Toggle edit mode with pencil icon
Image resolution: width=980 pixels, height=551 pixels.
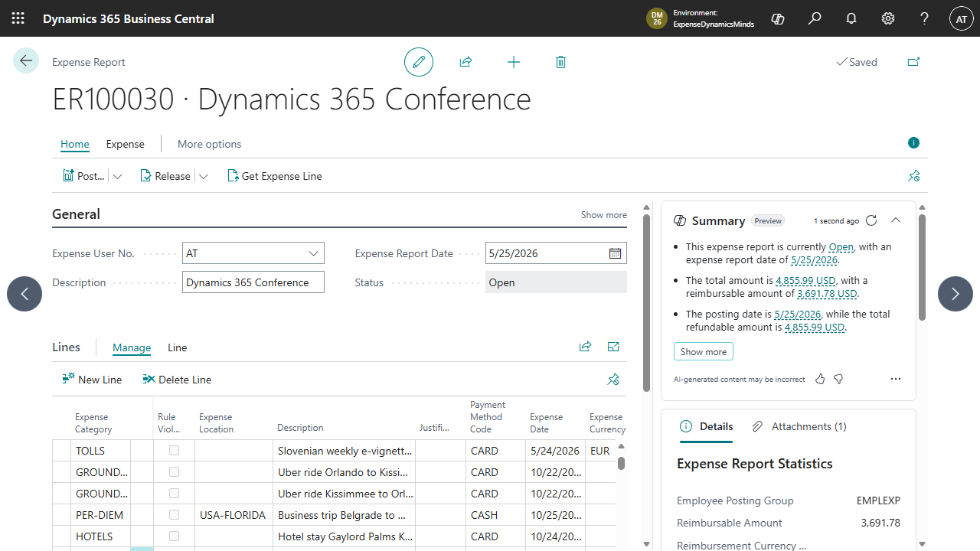pos(419,62)
